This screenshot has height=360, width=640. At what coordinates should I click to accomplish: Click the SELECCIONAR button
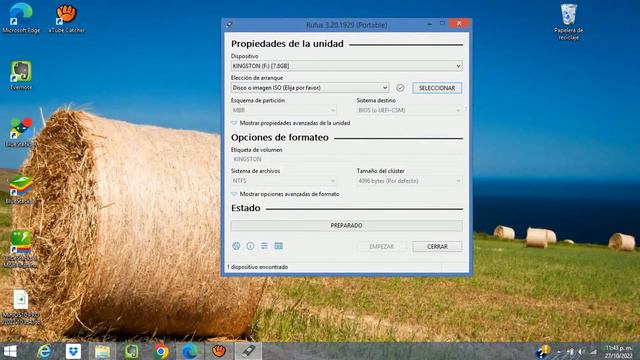437,88
